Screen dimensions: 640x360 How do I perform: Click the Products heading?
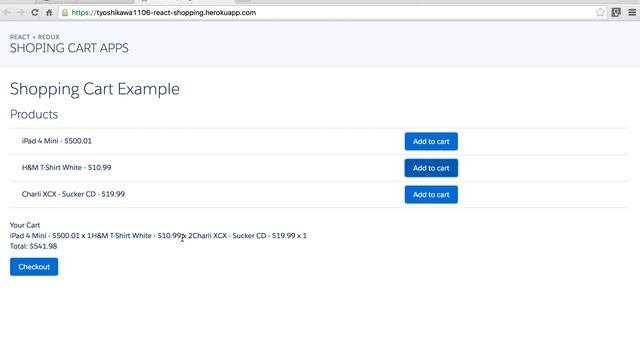click(x=34, y=114)
